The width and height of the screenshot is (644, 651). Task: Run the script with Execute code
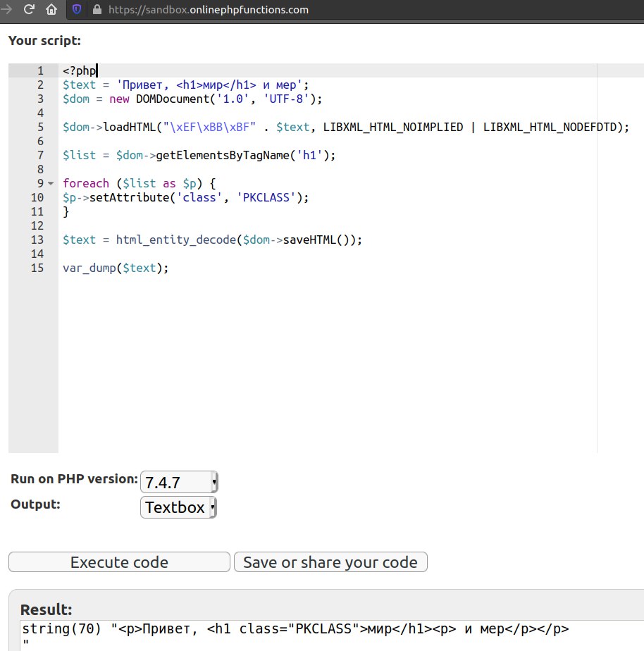[119, 562]
